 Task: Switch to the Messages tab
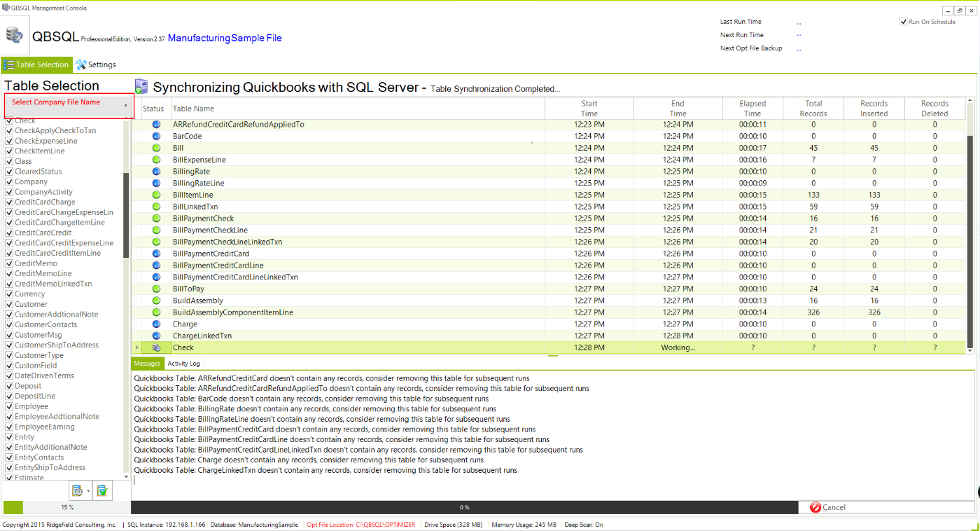coord(147,364)
